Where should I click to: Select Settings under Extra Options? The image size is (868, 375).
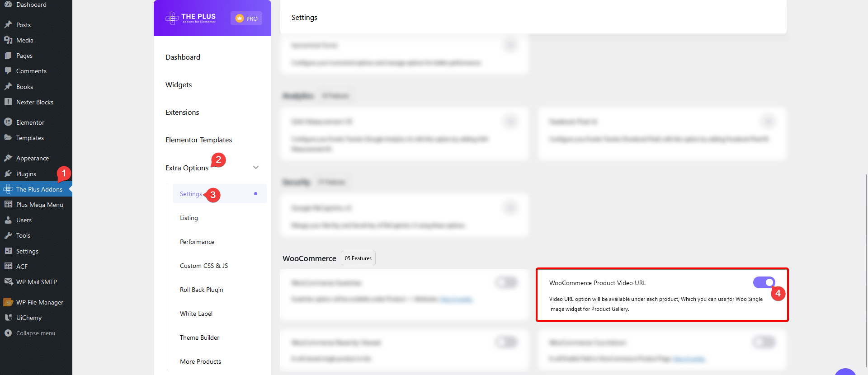coord(219,194)
